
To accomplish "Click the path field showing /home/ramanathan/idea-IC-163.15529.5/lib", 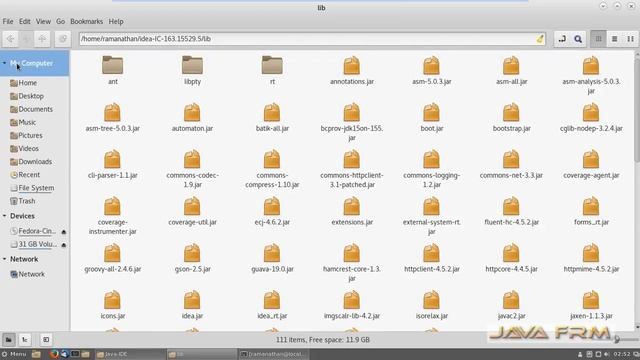I will tap(312, 39).
